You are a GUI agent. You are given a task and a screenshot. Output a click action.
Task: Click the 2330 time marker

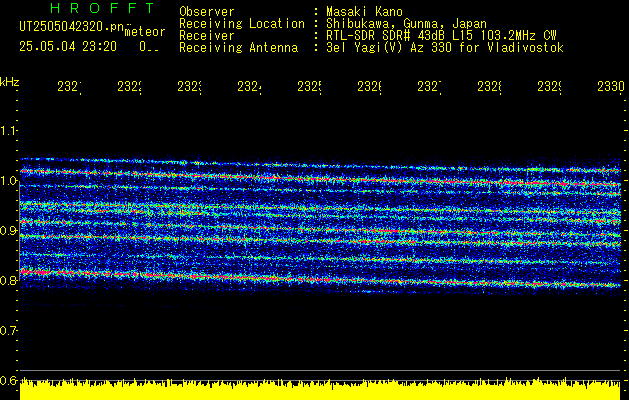(611, 86)
